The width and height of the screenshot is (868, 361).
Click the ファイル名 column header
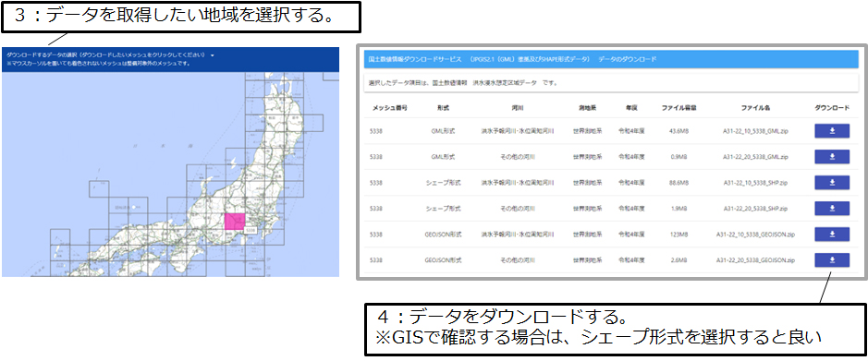point(755,108)
